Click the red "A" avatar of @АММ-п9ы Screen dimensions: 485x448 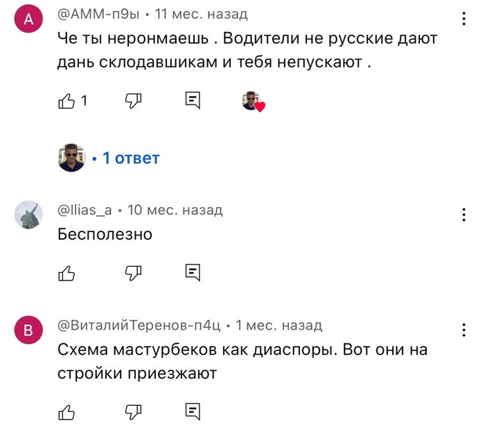point(28,19)
